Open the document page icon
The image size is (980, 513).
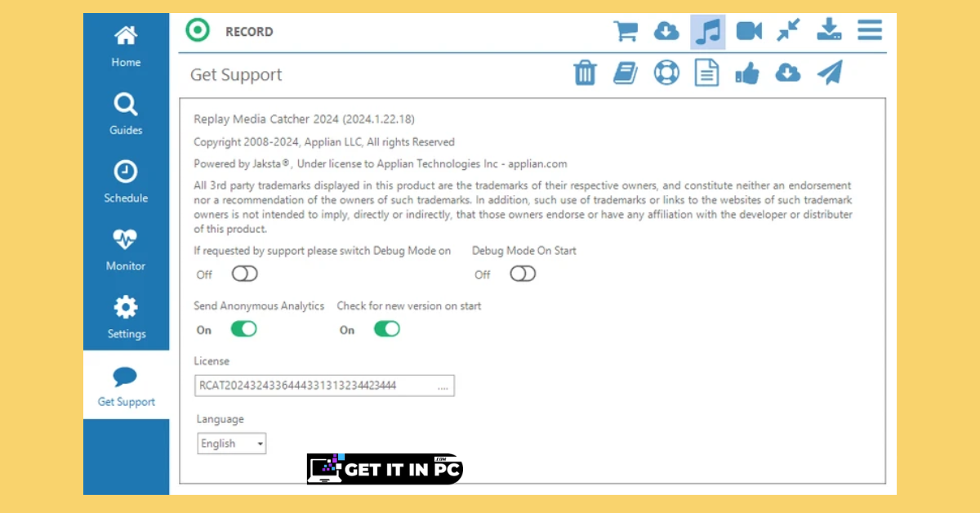(x=706, y=74)
